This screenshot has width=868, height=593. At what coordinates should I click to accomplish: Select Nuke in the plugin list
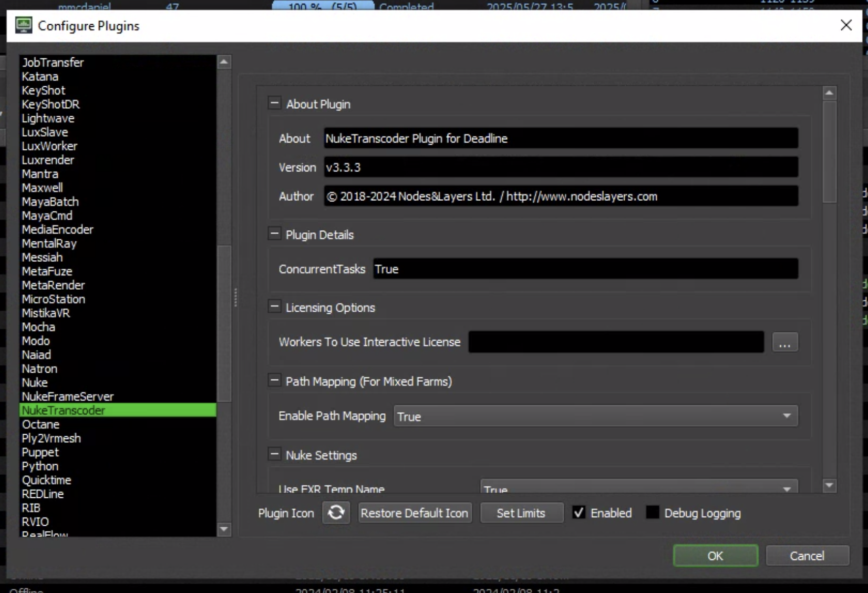pyautogui.click(x=35, y=383)
